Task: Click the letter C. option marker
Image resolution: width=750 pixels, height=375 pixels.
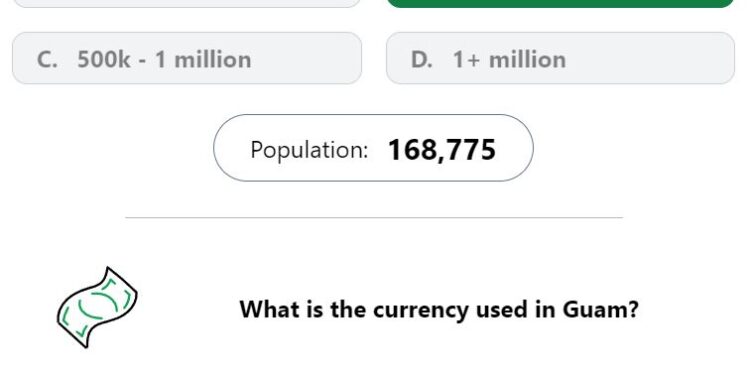Action: 47,60
